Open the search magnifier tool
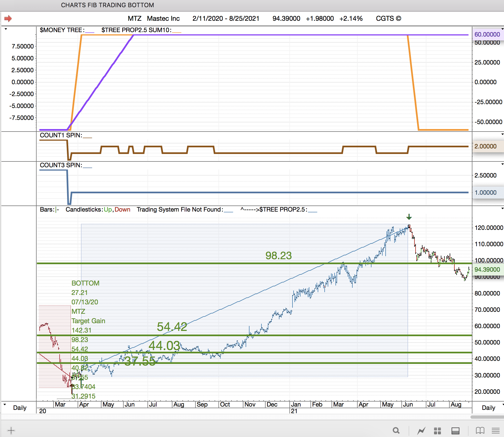The width and height of the screenshot is (504, 437). [396, 431]
